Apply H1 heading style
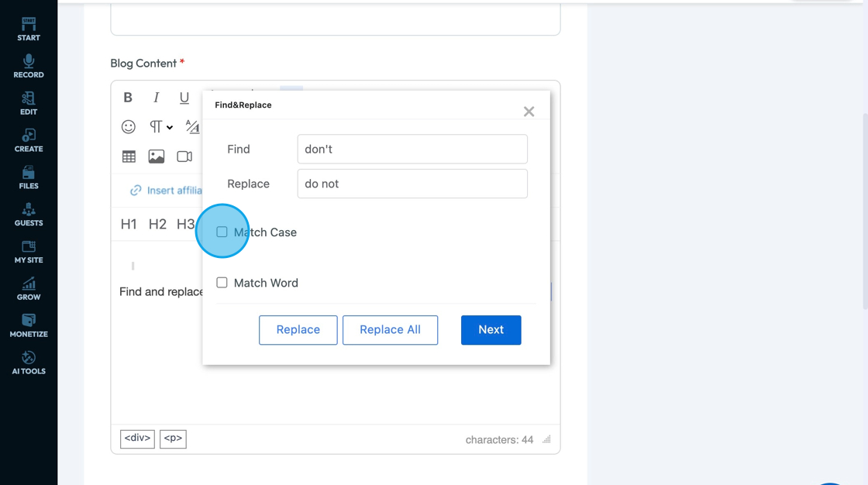868x485 pixels. [129, 225]
